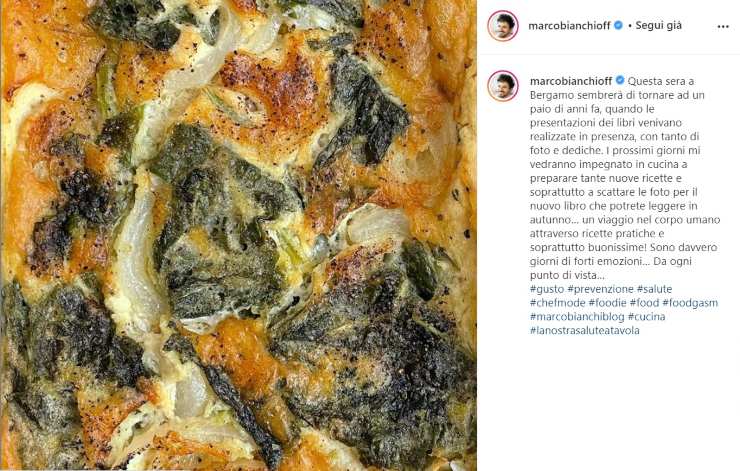Open the #chefmode hashtag
The image size is (740, 471).
[x=558, y=303]
